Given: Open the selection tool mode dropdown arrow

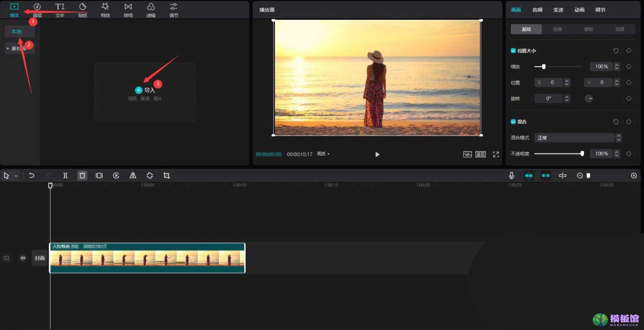Looking at the screenshot, I should point(16,176).
